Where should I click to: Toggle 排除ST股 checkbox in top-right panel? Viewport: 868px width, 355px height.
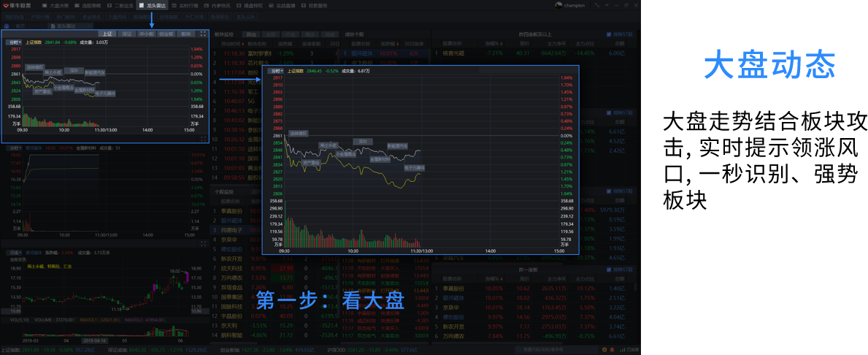coord(610,34)
